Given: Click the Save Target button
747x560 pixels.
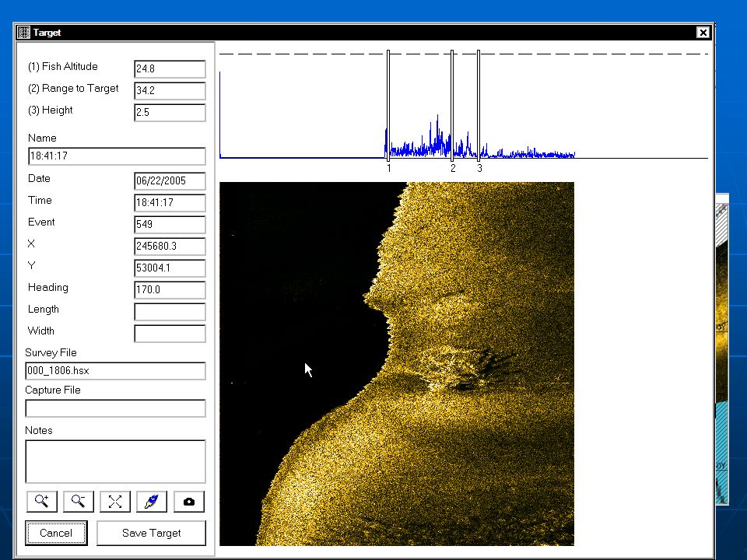Looking at the screenshot, I should click(x=152, y=533).
